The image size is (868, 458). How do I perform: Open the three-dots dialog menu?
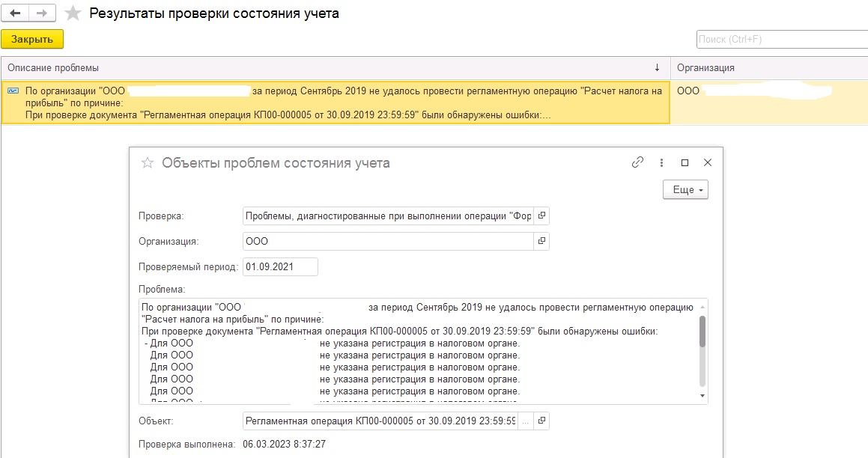click(661, 162)
